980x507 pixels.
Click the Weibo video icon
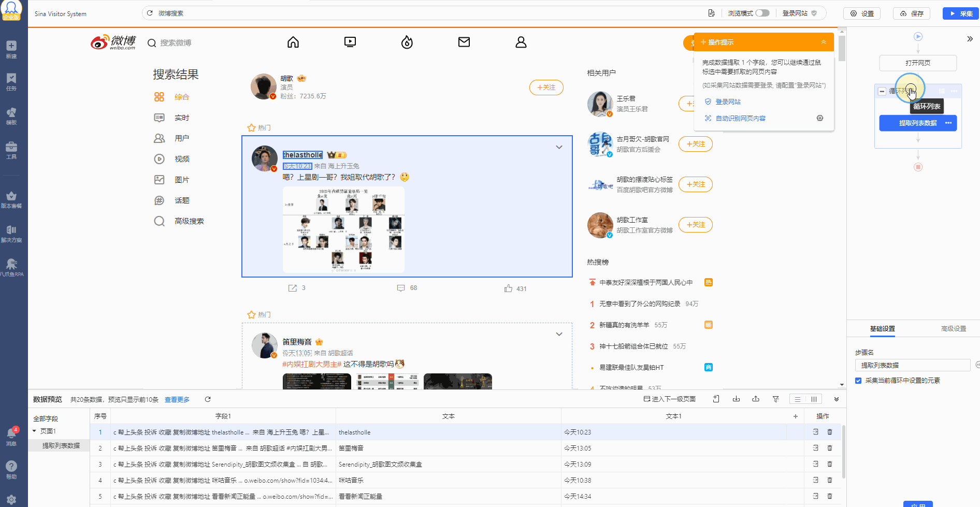(350, 42)
